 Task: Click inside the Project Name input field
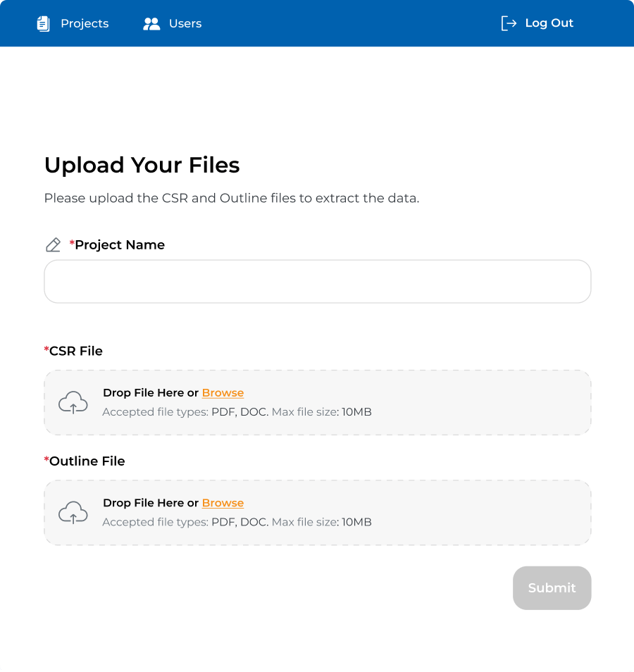click(x=317, y=281)
